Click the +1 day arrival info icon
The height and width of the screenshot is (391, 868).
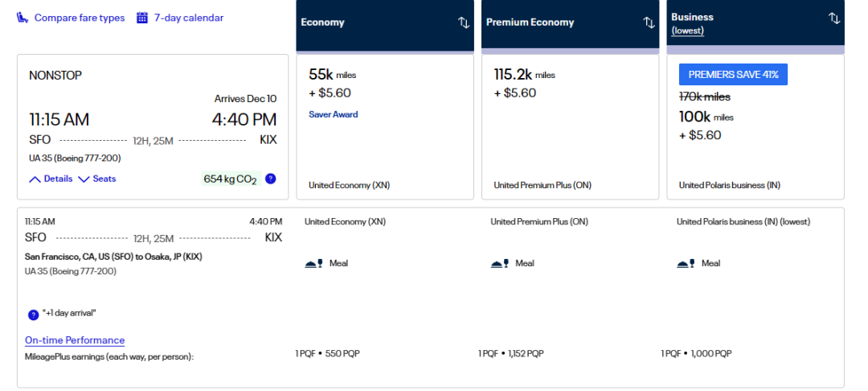click(x=33, y=315)
